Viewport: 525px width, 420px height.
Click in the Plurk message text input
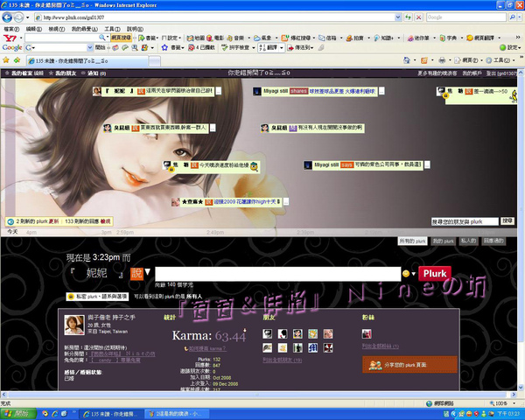pos(278,274)
